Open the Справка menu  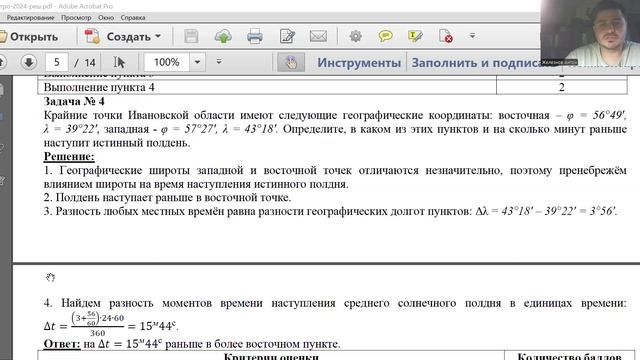[133, 18]
